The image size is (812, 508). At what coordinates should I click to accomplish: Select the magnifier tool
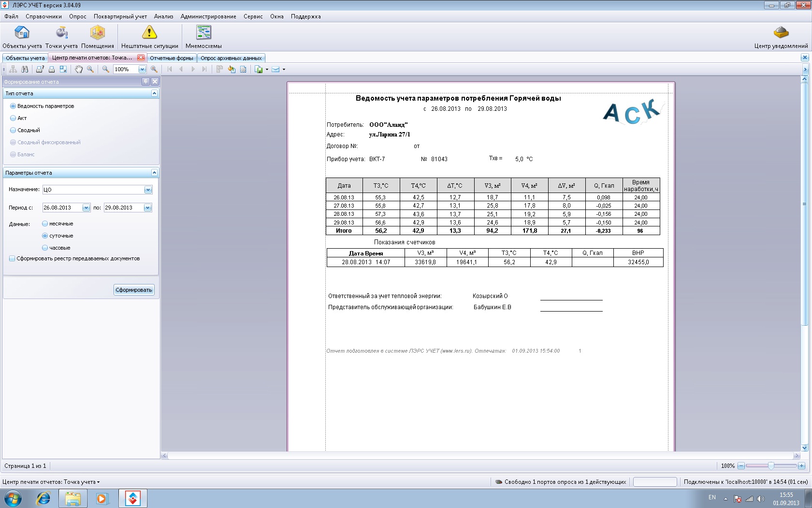click(x=90, y=69)
